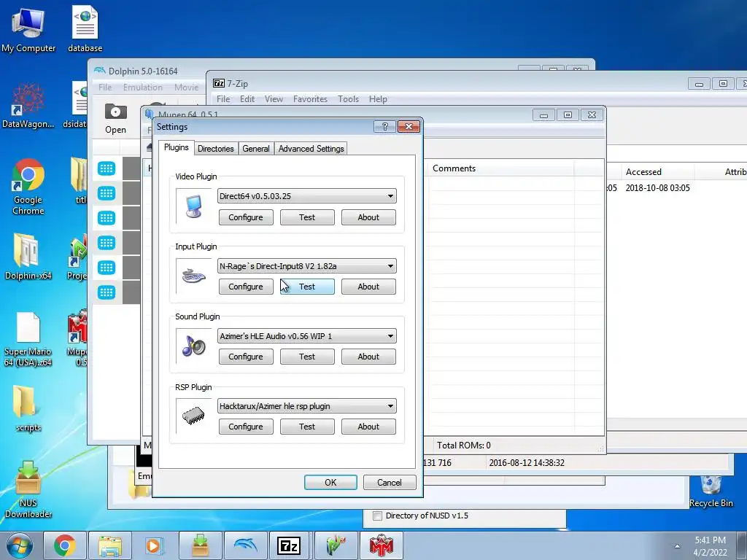The height and width of the screenshot is (560, 747).
Task: Click the Input Plugin controller icon
Action: point(193,276)
